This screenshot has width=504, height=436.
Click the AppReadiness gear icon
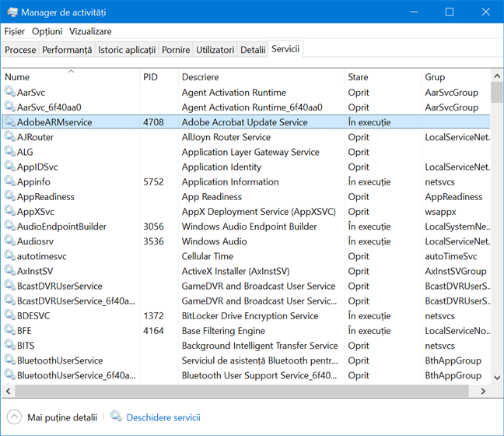[9, 196]
